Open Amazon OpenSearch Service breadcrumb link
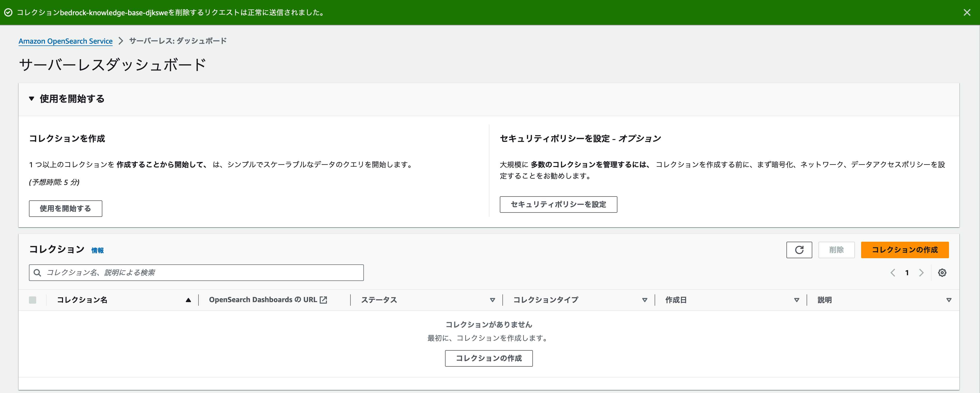The height and width of the screenshot is (393, 980). coord(65,41)
